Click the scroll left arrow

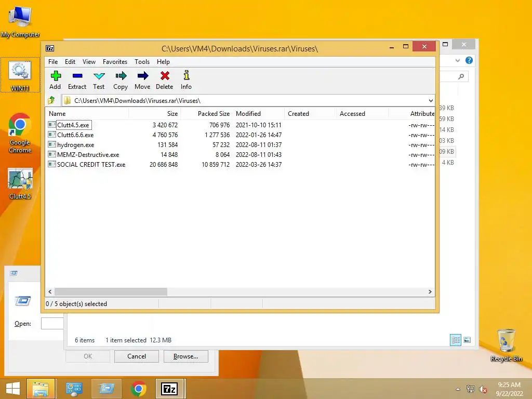click(x=50, y=292)
